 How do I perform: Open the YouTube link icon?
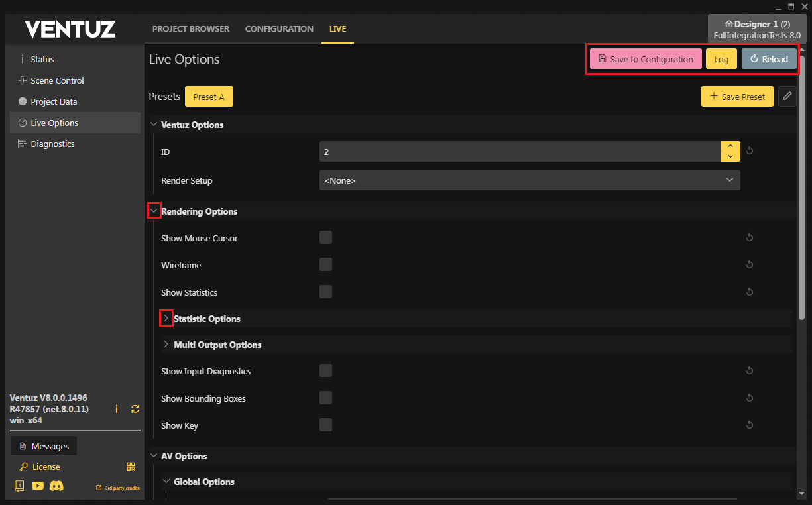[x=38, y=486]
